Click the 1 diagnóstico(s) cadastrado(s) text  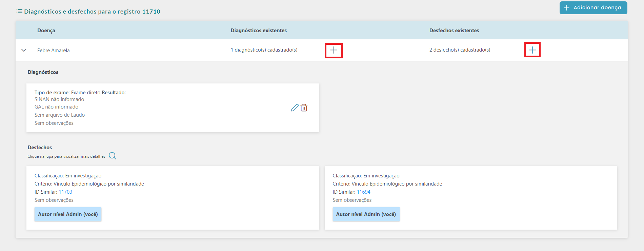coord(264,50)
